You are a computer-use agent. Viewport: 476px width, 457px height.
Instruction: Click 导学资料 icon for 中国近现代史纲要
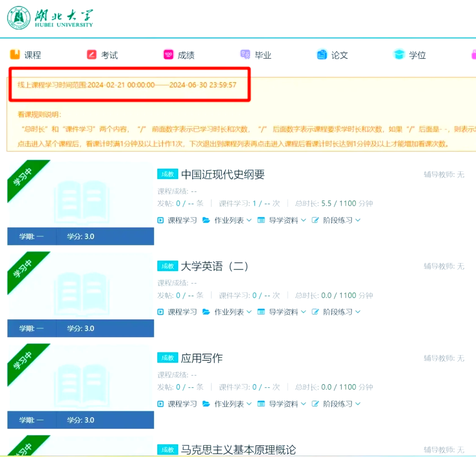[x=261, y=220]
